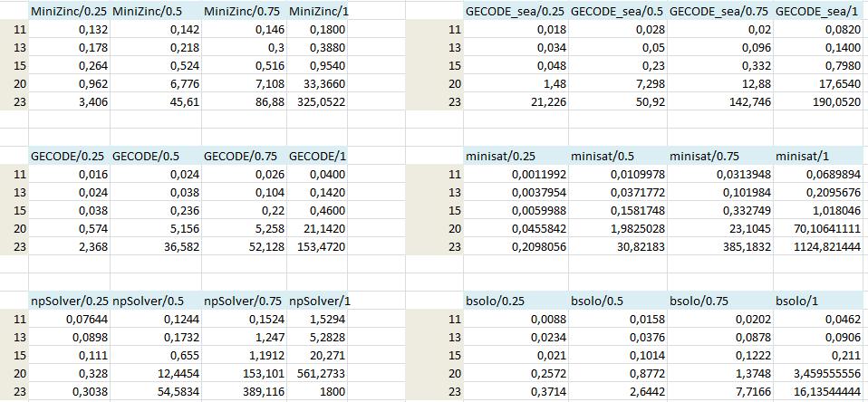Select the GECODE/0.25 header cell

[69, 156]
